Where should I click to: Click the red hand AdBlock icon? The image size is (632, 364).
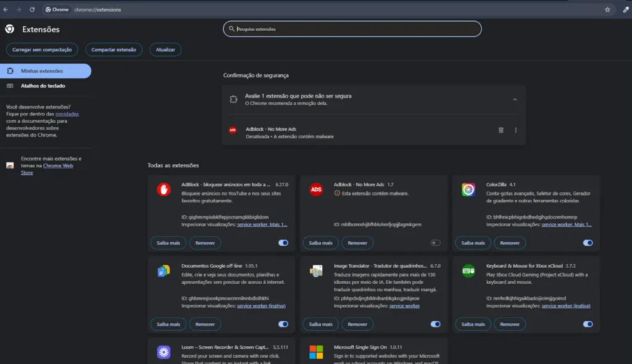coord(164,189)
